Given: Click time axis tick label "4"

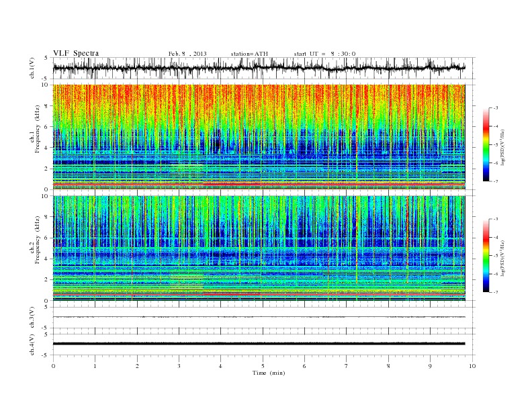Looking at the screenshot, I should [220, 366].
